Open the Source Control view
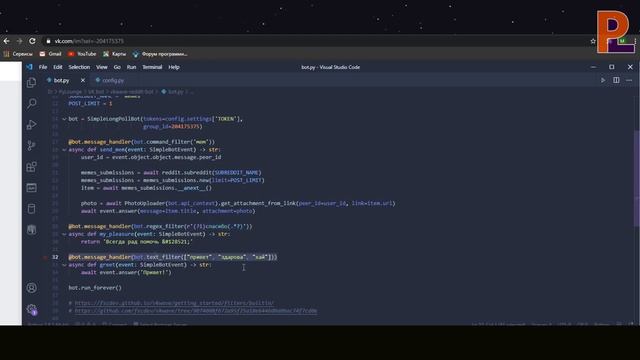The height and width of the screenshot is (360, 640). (31, 145)
